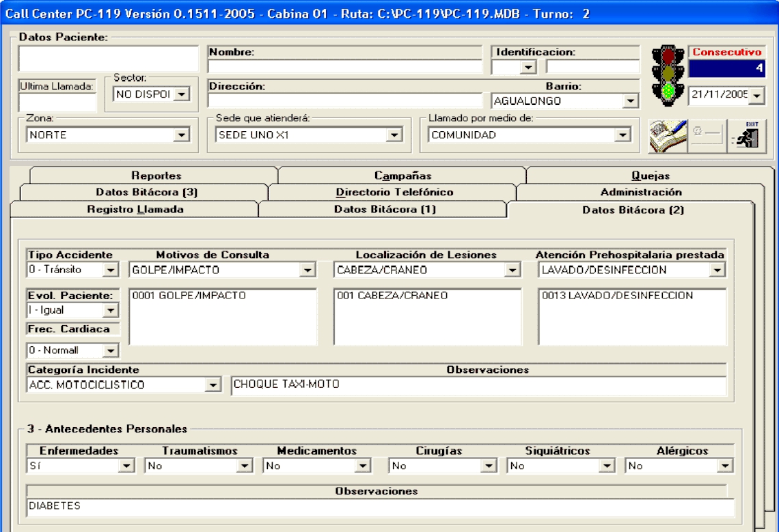
Task: Open the Zona dropdown set to NORTE
Action: coord(181,135)
